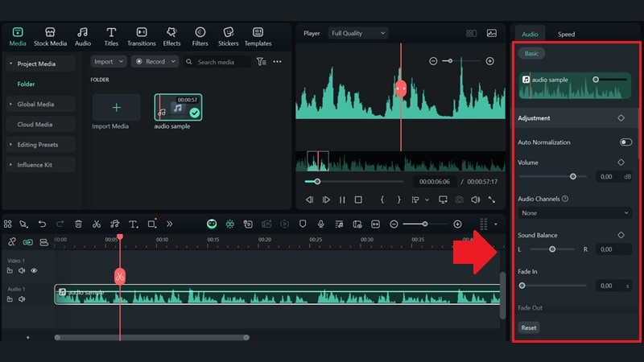Adjust the timeline zoom slider
644x362 pixels.
(x=425, y=224)
